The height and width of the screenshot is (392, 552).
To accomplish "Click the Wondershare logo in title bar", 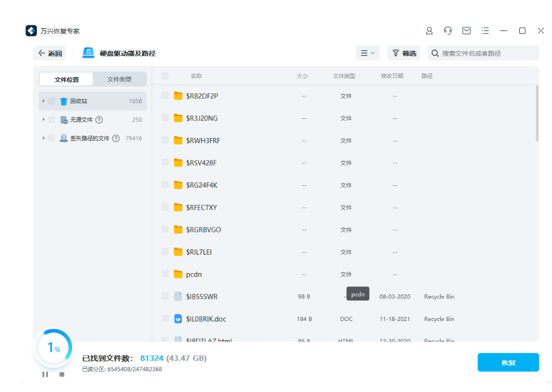I will click(31, 31).
